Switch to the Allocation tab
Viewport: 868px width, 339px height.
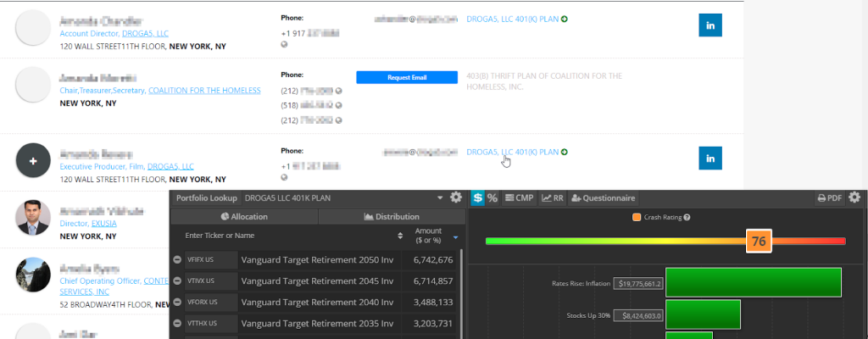(244, 217)
